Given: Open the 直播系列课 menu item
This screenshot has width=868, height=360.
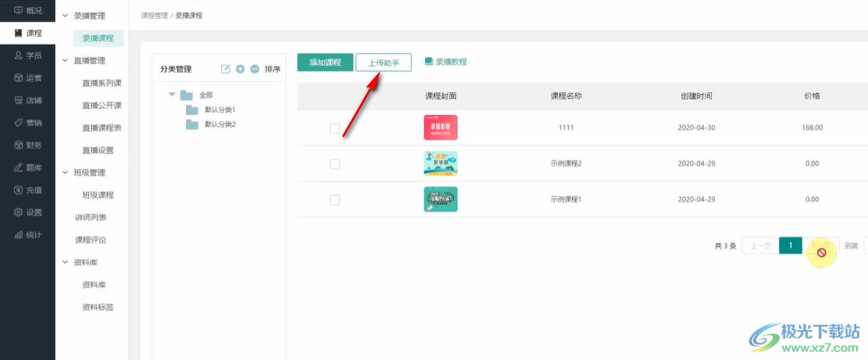Looking at the screenshot, I should (102, 83).
